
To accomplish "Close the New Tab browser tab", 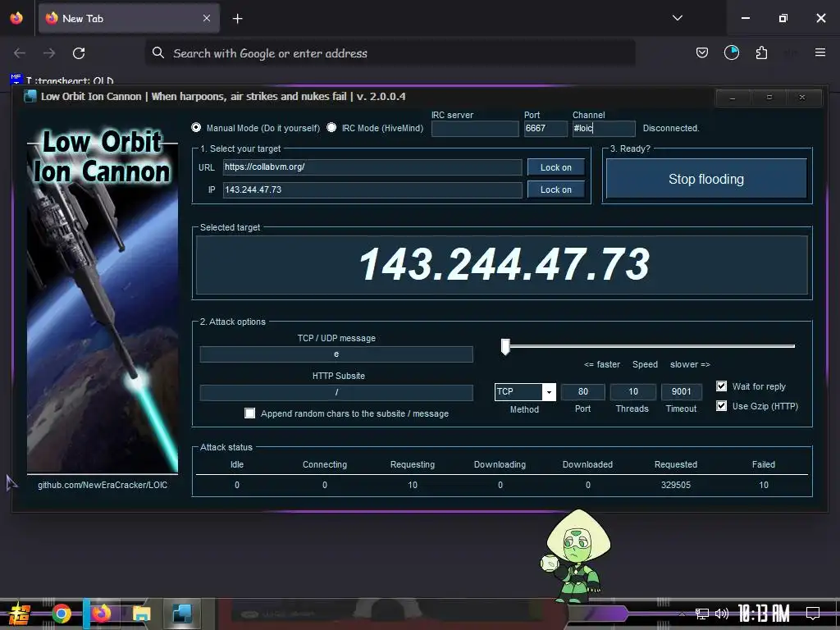I will pos(207,18).
